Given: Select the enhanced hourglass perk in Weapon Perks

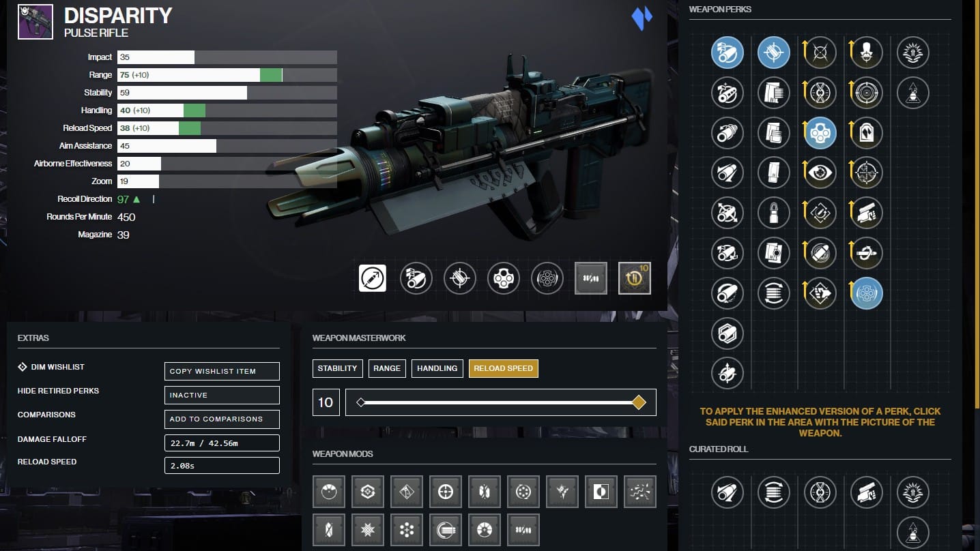Looking at the screenshot, I should [820, 93].
